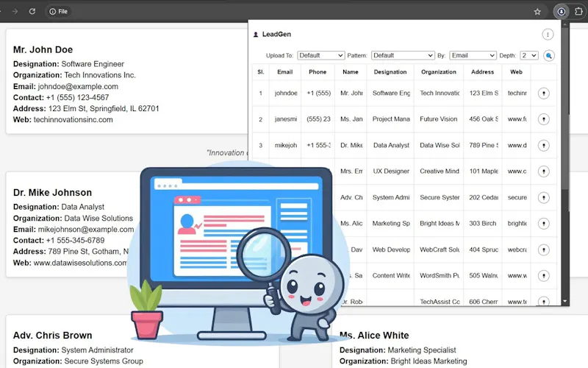
Task: Open the browser extensions puzzle icon
Action: click(578, 12)
